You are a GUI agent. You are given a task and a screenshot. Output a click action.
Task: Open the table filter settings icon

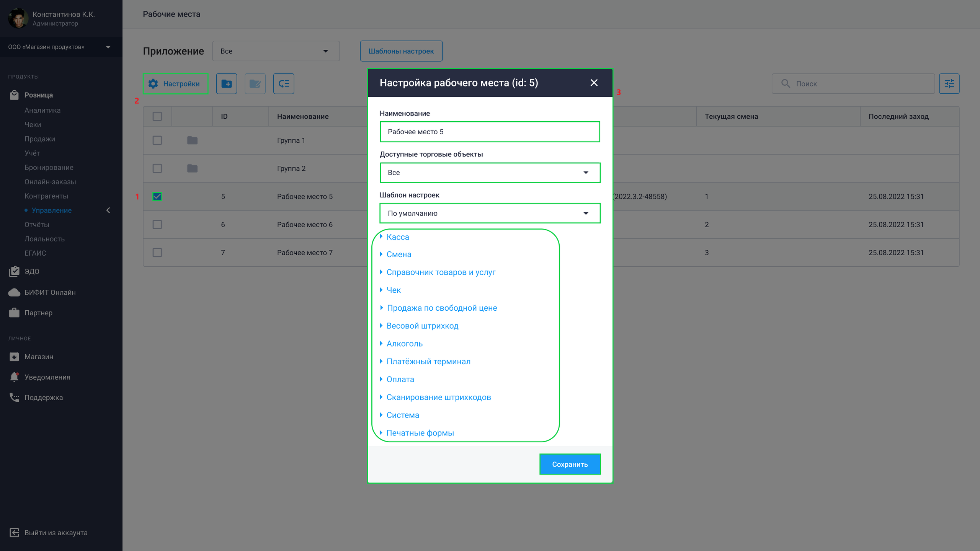point(949,83)
